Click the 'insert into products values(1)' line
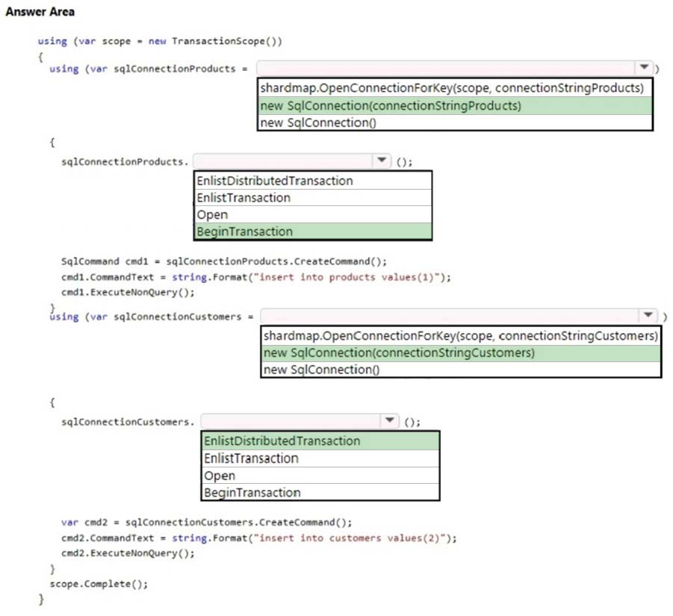The image size is (673, 616). pos(255,277)
